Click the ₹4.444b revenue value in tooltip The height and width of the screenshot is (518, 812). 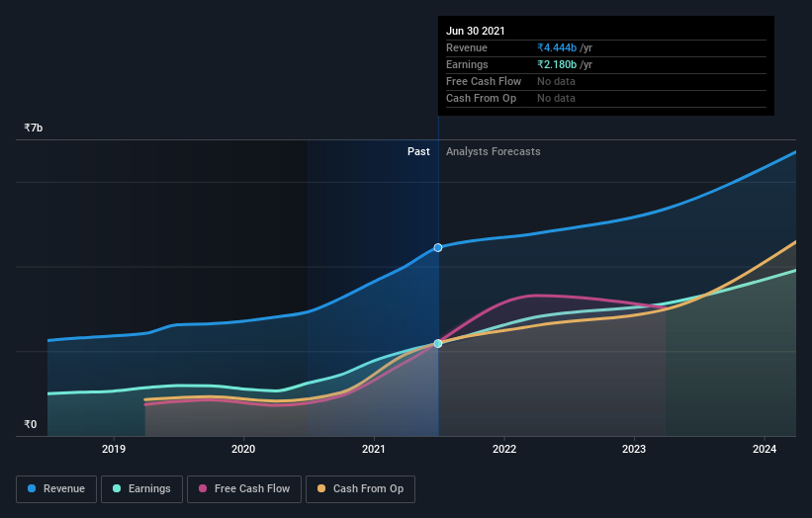click(x=557, y=47)
